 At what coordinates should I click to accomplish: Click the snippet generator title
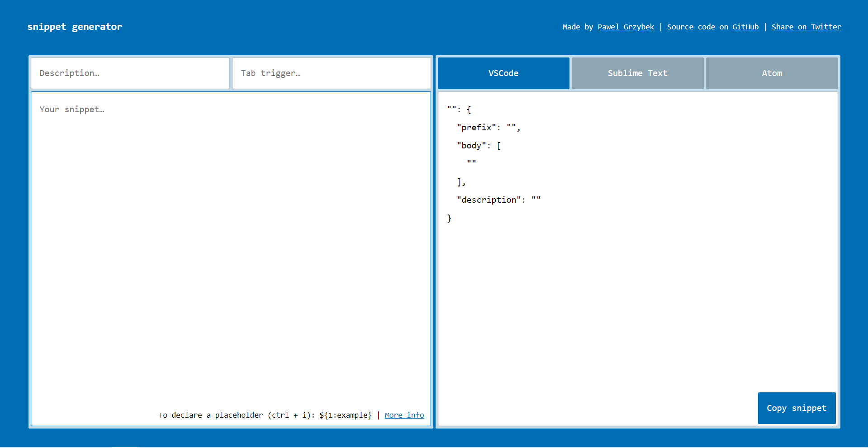coord(75,27)
